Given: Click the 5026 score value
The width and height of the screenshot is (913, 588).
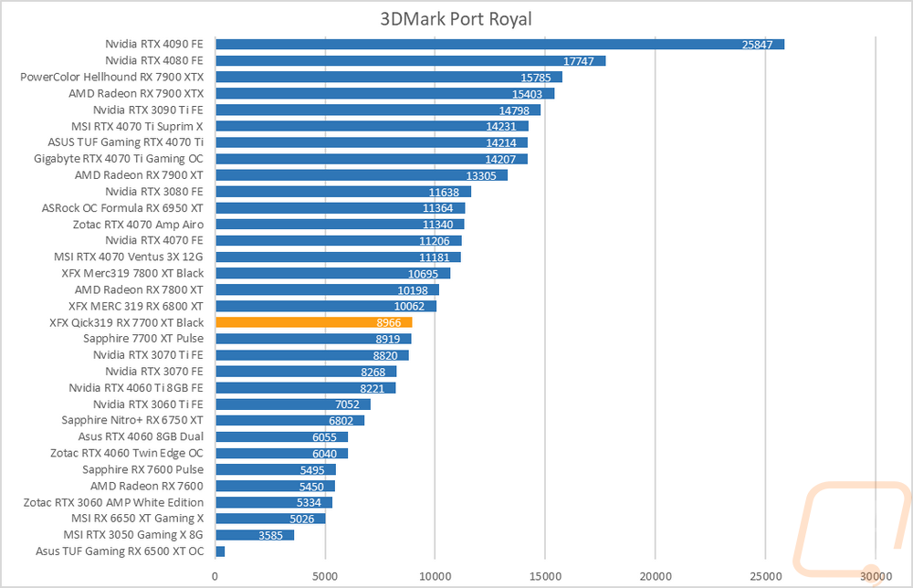Looking at the screenshot, I should pos(301,520).
